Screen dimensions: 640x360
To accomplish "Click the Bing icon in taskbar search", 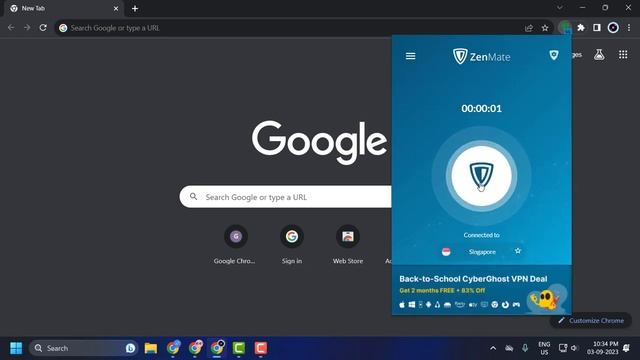I will point(130,348).
